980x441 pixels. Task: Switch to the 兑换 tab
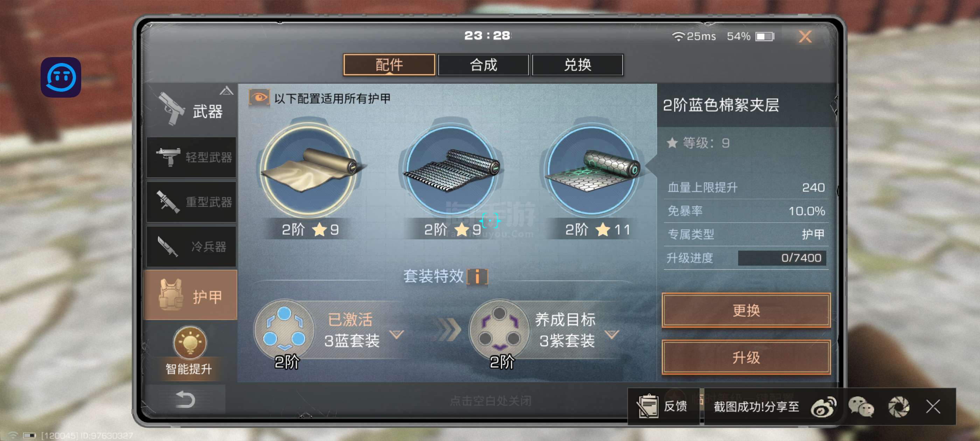pos(577,65)
